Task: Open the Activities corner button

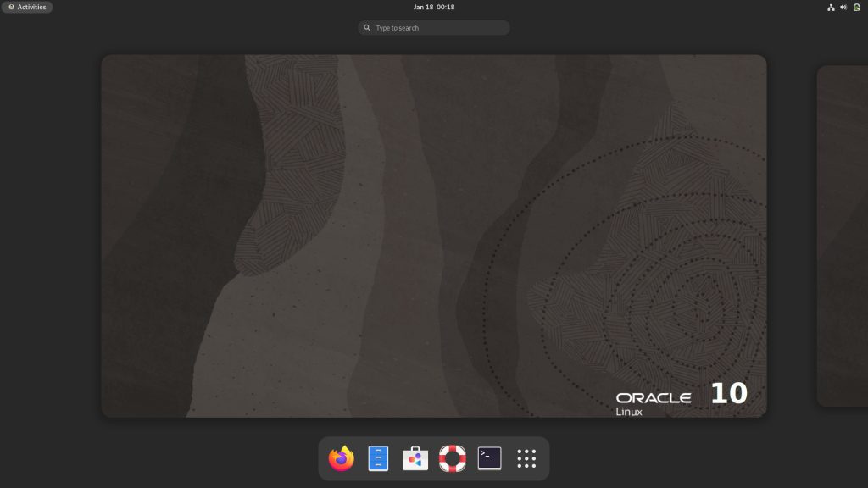Action: click(26, 7)
